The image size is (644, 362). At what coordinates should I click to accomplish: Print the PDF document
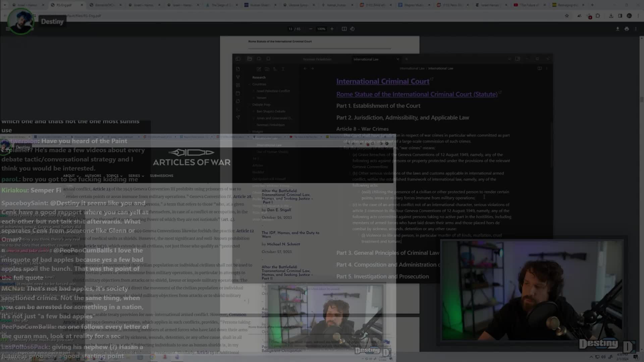(627, 29)
